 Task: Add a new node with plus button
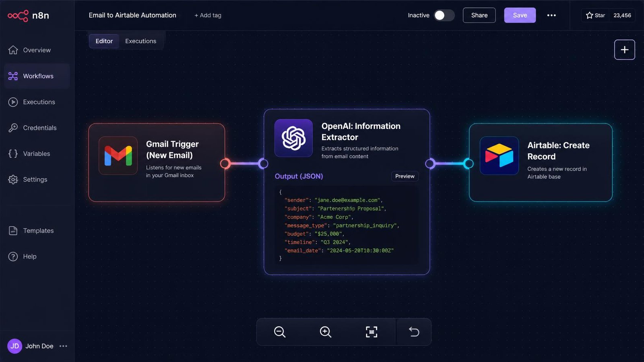(x=624, y=50)
